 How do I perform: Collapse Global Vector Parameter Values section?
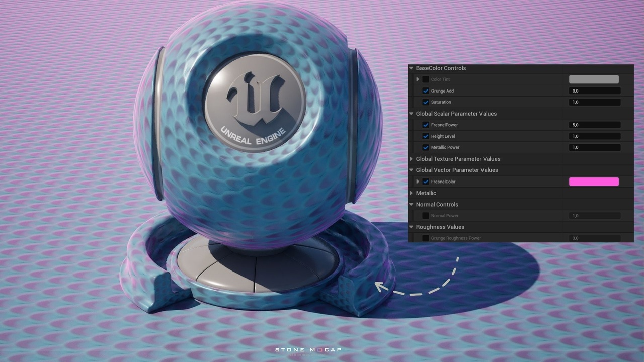click(x=411, y=170)
